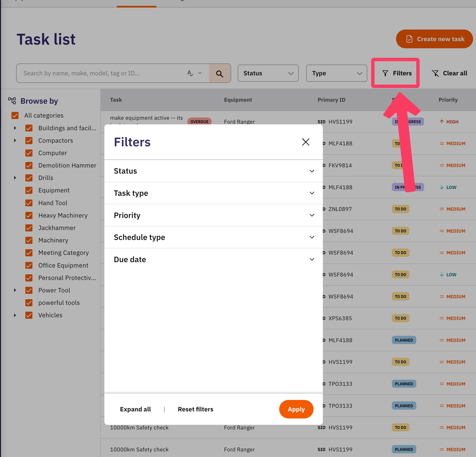Click Reset filters
Viewport: 476px width, 457px height.
pos(196,409)
